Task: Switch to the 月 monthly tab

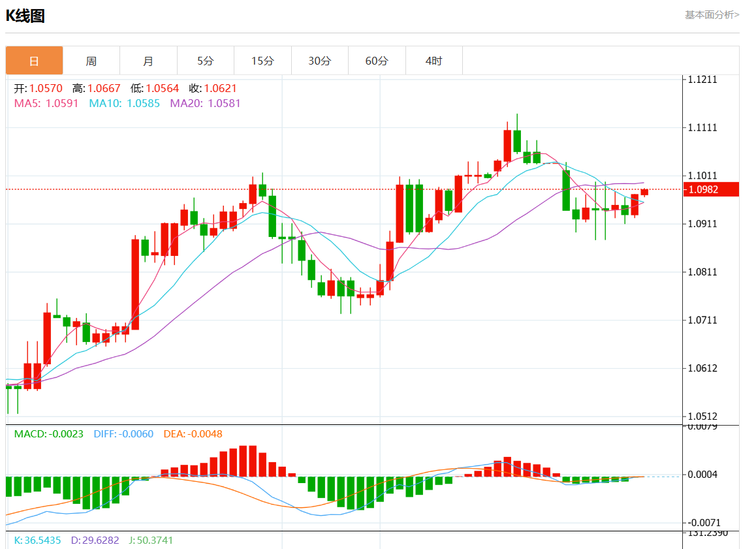Action: pos(148,61)
